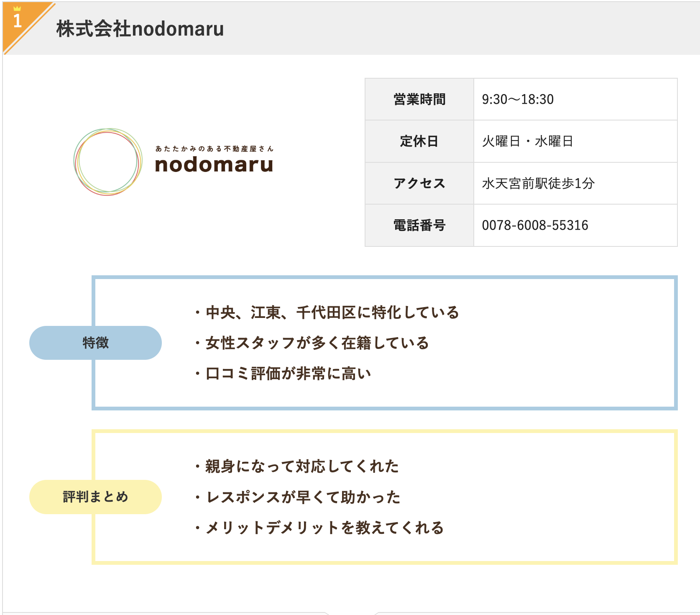
Task: Select the 営業時間 table header cell
Action: click(419, 100)
